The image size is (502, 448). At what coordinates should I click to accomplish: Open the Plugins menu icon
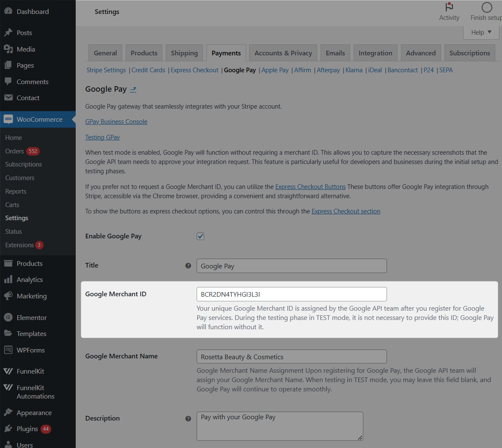8,429
